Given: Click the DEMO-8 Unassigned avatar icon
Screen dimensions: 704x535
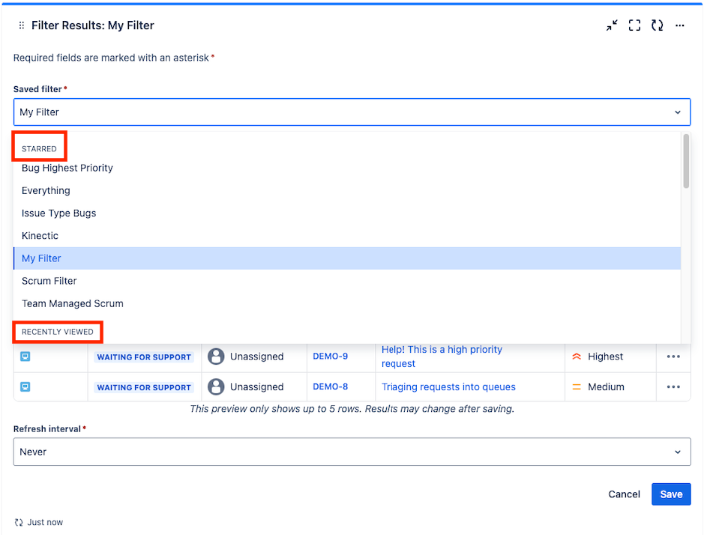Looking at the screenshot, I should point(216,387).
